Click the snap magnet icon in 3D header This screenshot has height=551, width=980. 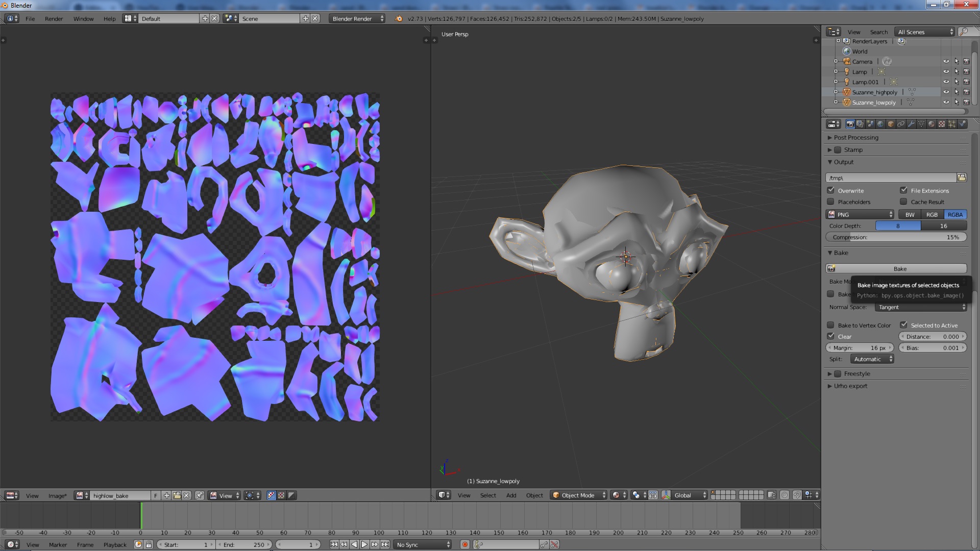pyautogui.click(x=797, y=495)
